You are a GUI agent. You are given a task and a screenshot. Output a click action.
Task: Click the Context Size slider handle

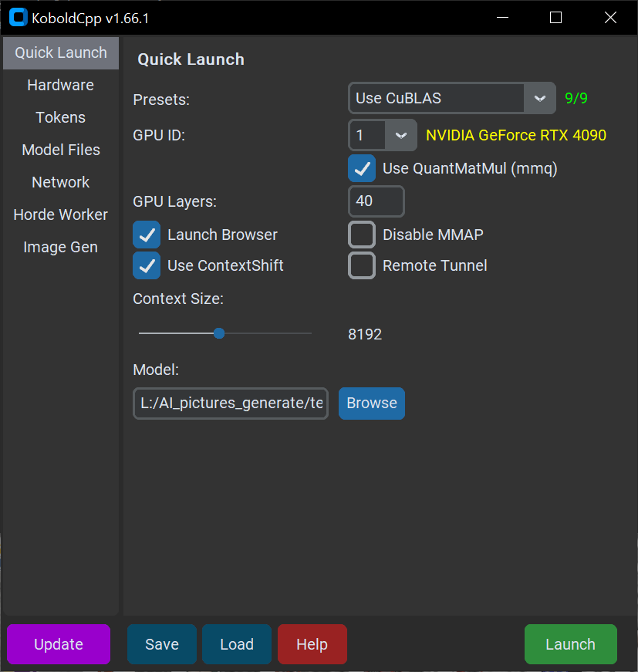coord(219,333)
